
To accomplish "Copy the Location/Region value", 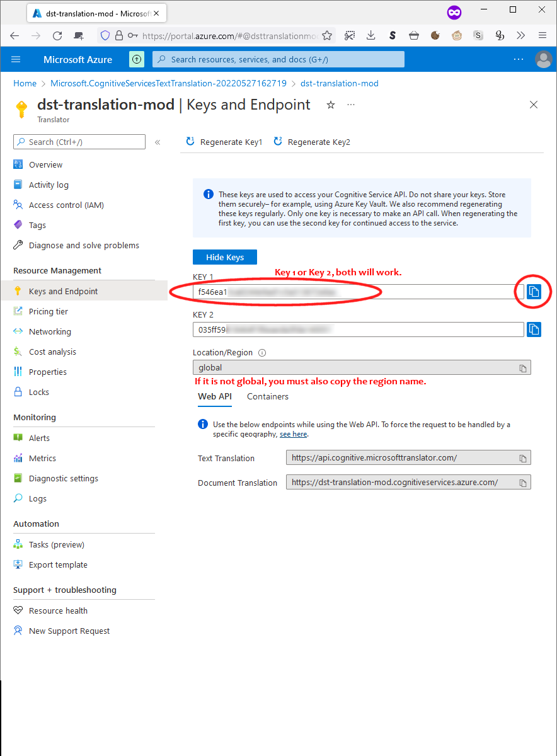I will [523, 368].
